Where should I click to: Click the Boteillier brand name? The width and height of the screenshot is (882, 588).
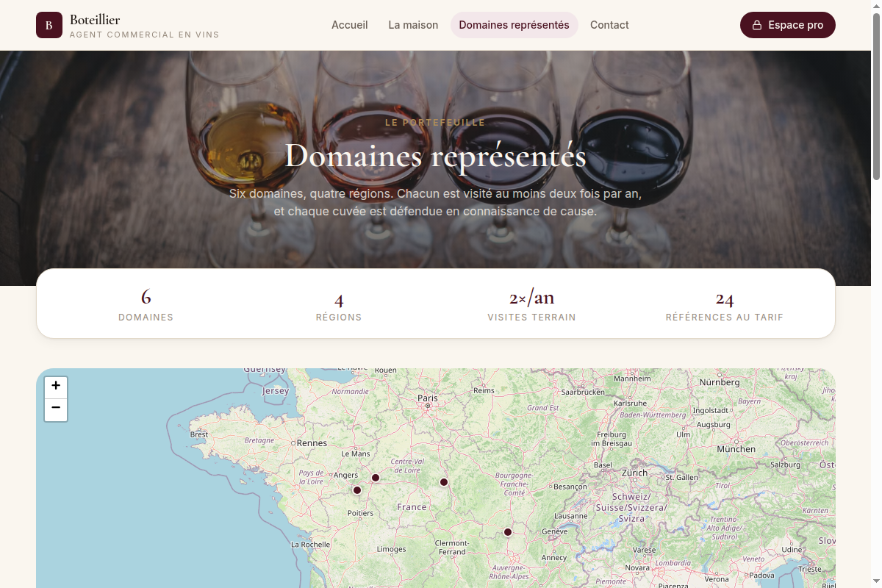pyautogui.click(x=95, y=20)
